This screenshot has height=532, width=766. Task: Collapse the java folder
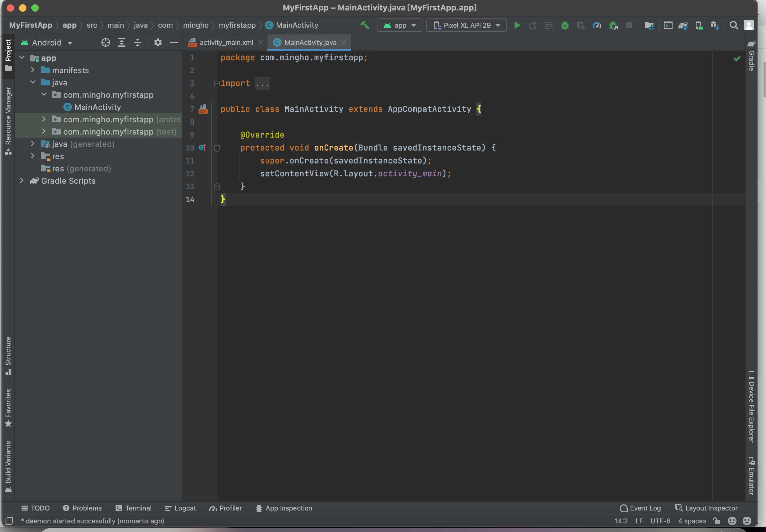pos(33,82)
